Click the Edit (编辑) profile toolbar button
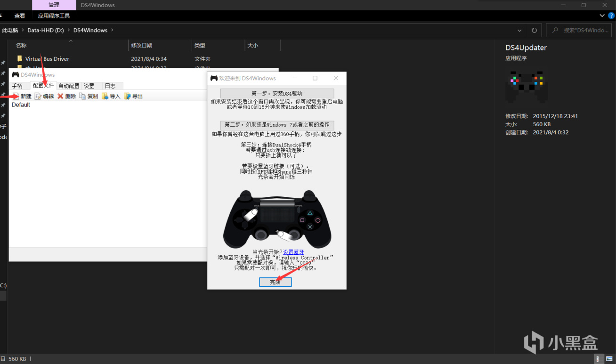Viewport: 616px width, 364px height. (x=44, y=97)
